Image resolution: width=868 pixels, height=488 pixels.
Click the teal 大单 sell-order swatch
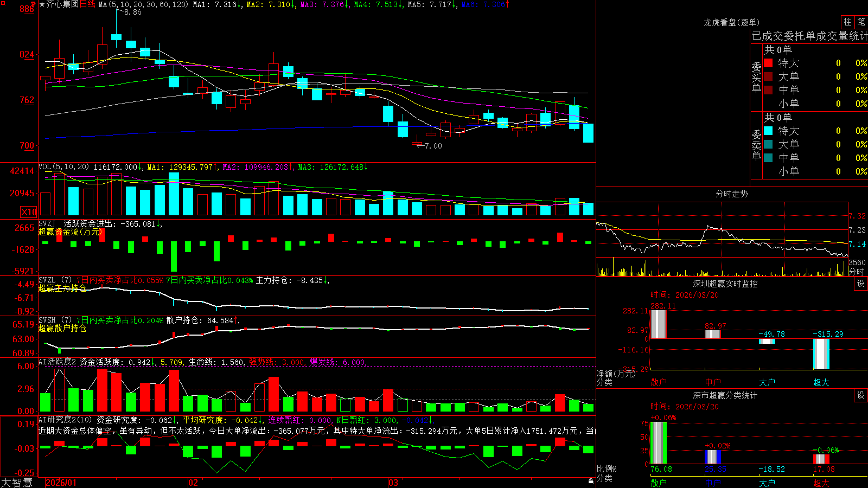coord(768,144)
